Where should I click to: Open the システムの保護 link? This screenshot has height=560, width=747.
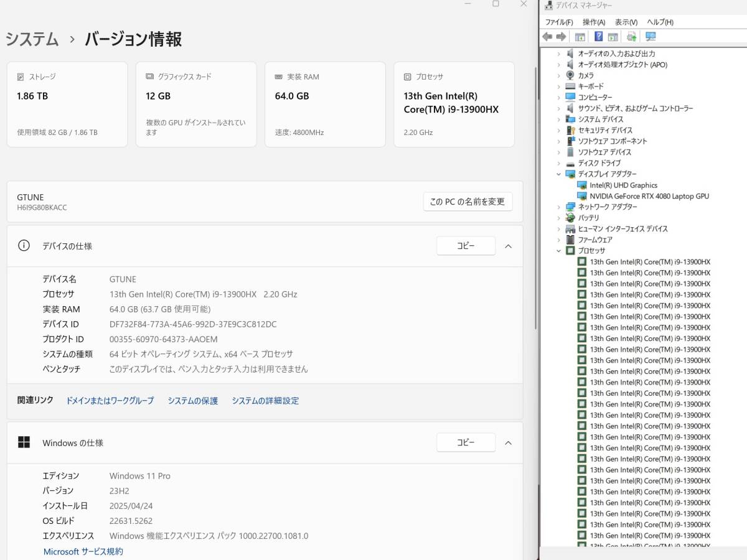coord(192,401)
